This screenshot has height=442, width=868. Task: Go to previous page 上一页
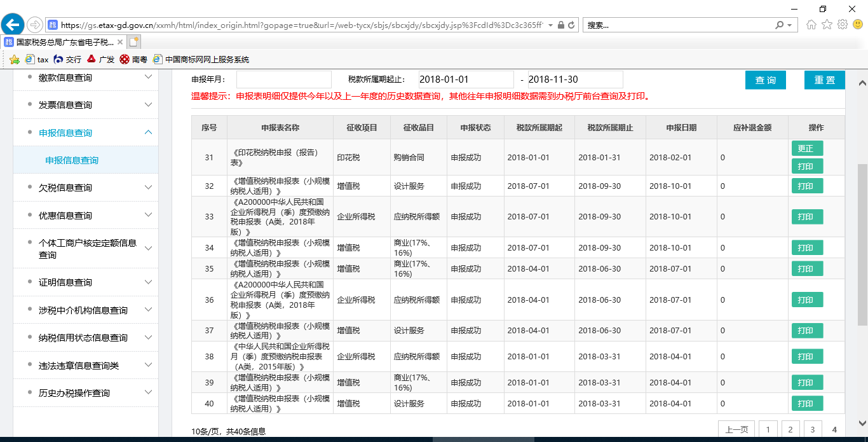(737, 430)
